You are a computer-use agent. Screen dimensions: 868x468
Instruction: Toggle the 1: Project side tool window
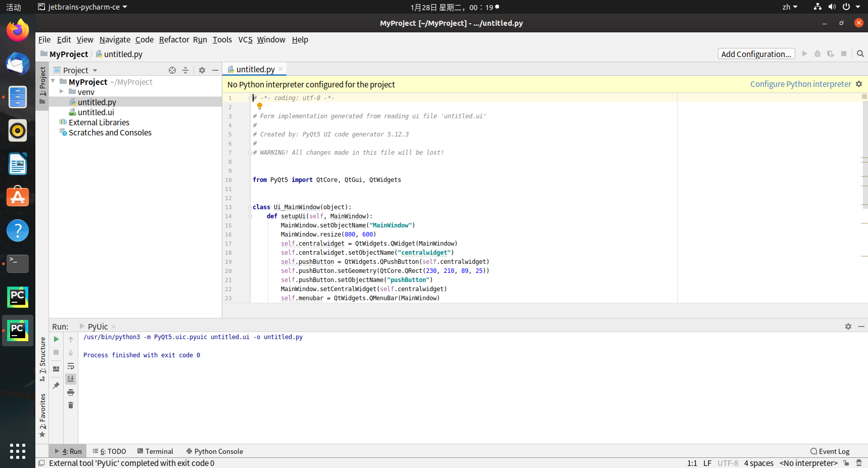42,85
